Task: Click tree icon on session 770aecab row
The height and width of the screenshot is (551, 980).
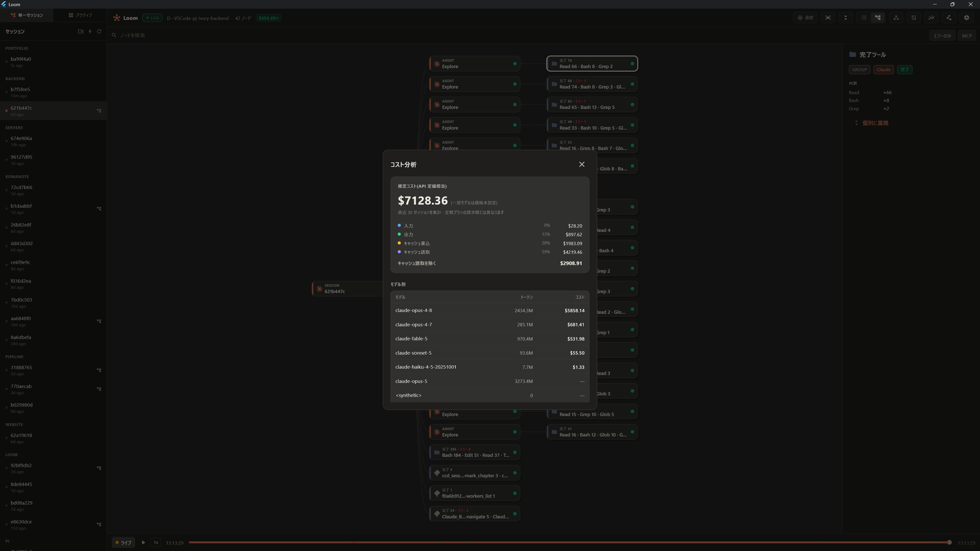Action: pyautogui.click(x=99, y=389)
